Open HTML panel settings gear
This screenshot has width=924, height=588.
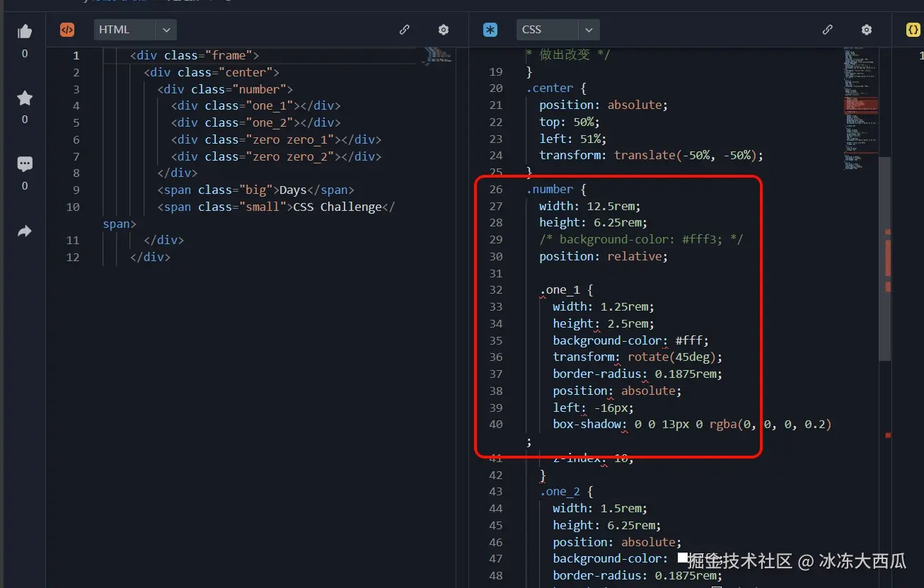444,30
